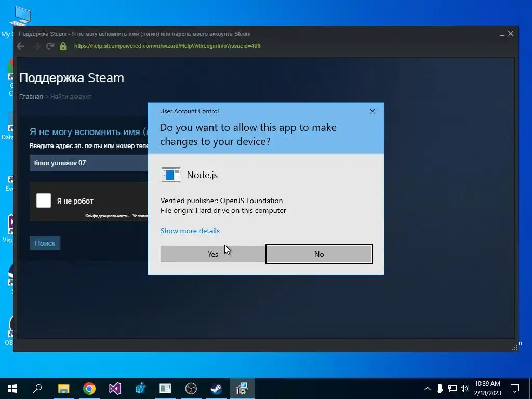Click the Поддержка Steam page heading
Image resolution: width=532 pixels, height=399 pixels.
coord(72,78)
